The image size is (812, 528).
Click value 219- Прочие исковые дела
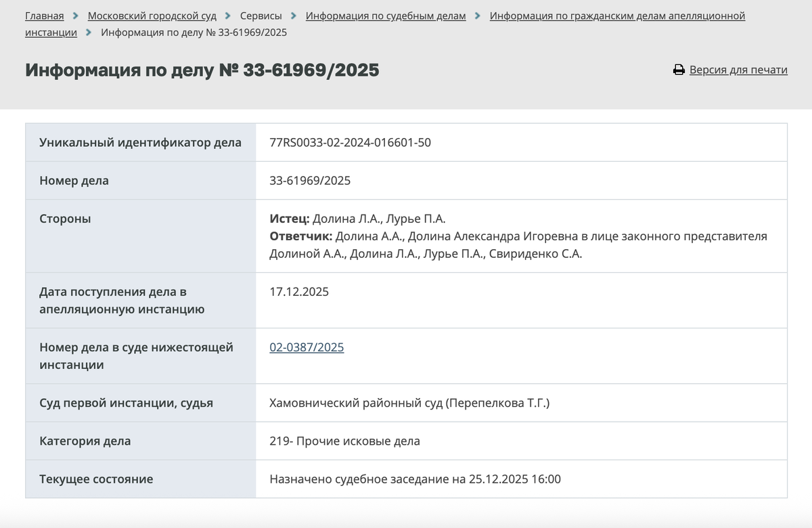coord(344,441)
